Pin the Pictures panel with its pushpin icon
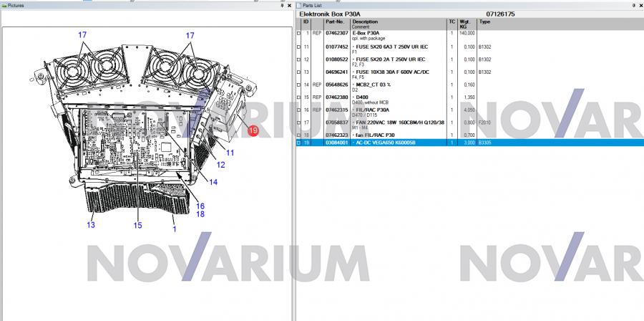The width and height of the screenshot is (644, 321). coord(282,5)
